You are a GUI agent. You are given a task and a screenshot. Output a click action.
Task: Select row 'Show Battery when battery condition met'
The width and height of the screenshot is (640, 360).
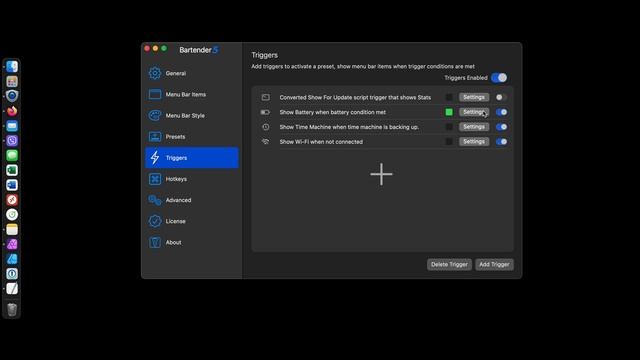pos(382,112)
